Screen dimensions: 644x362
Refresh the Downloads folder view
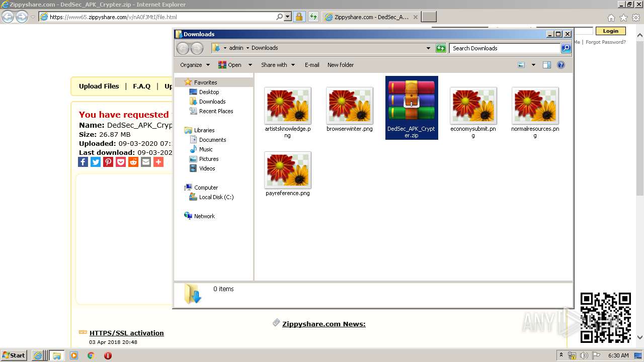click(x=441, y=48)
